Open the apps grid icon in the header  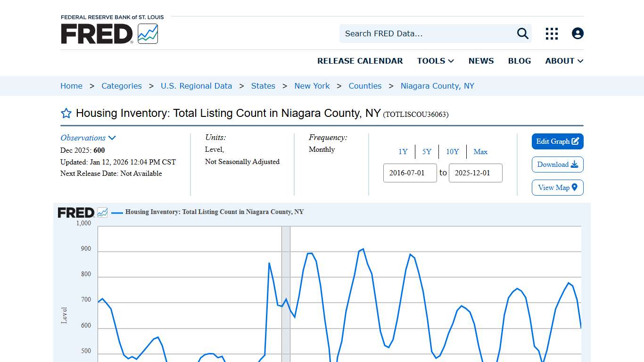tap(551, 33)
